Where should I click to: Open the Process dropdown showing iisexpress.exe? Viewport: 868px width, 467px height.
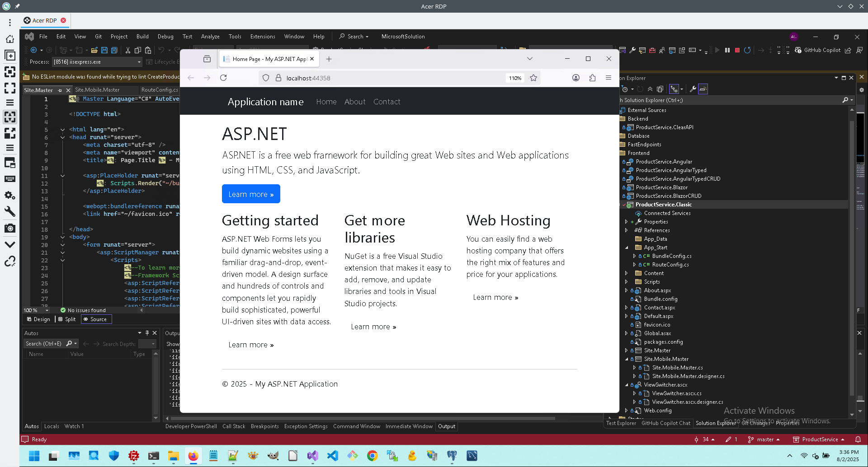pyautogui.click(x=97, y=62)
